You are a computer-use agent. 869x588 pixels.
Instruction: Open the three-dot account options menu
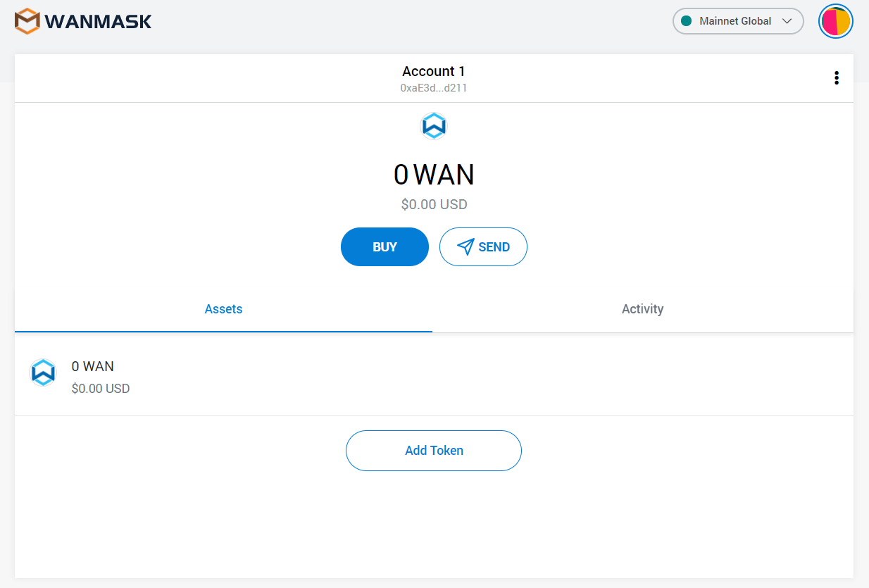837,78
